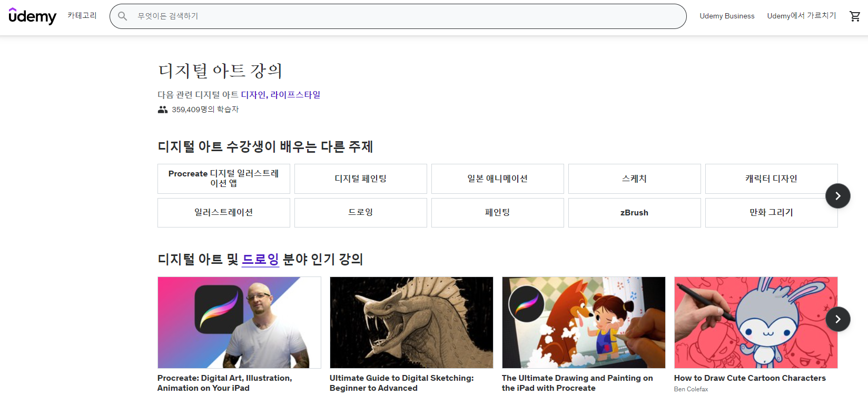Click the 359,409명의 학습자 text

pos(205,110)
